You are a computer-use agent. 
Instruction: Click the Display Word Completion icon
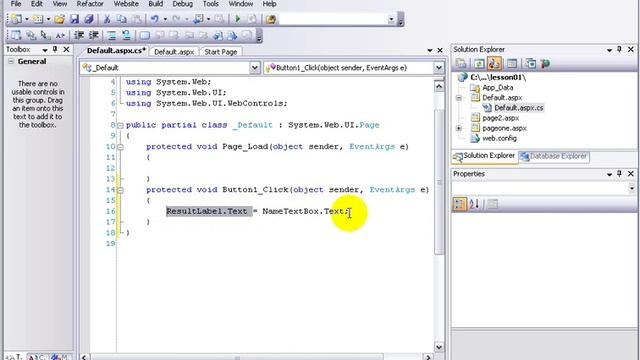pyautogui.click(x=60, y=36)
